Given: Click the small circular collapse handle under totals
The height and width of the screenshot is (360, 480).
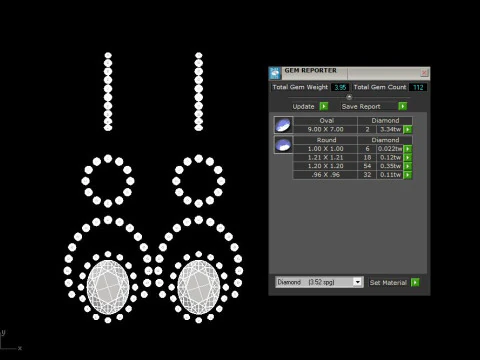Looking at the screenshot, I should click(349, 97).
